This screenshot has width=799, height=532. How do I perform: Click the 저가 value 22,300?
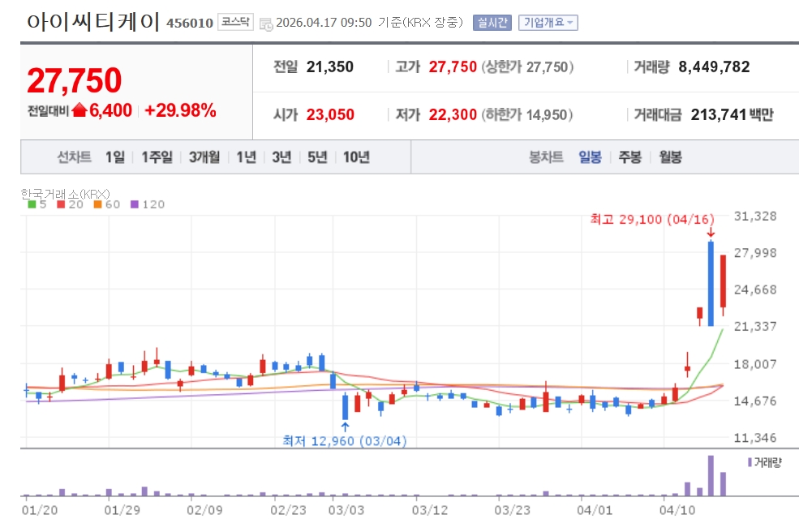pos(453,114)
